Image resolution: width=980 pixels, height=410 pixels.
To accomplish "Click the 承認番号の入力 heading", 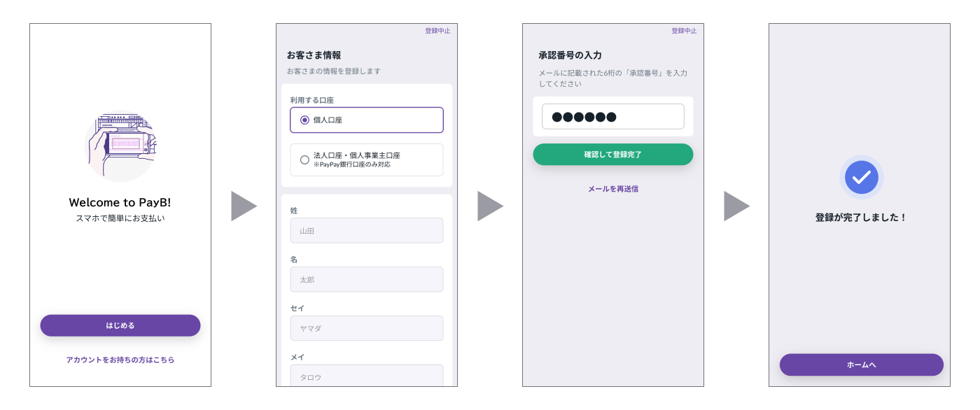I will [570, 55].
